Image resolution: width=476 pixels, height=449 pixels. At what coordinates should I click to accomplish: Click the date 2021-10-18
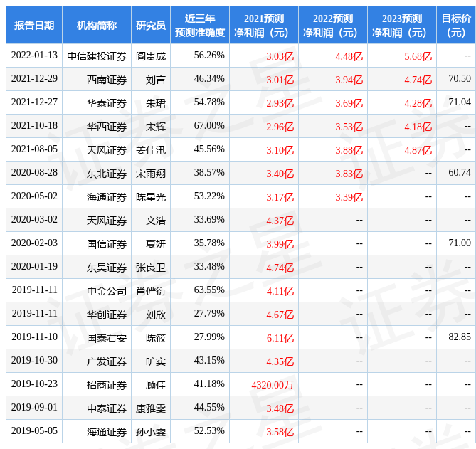point(34,126)
